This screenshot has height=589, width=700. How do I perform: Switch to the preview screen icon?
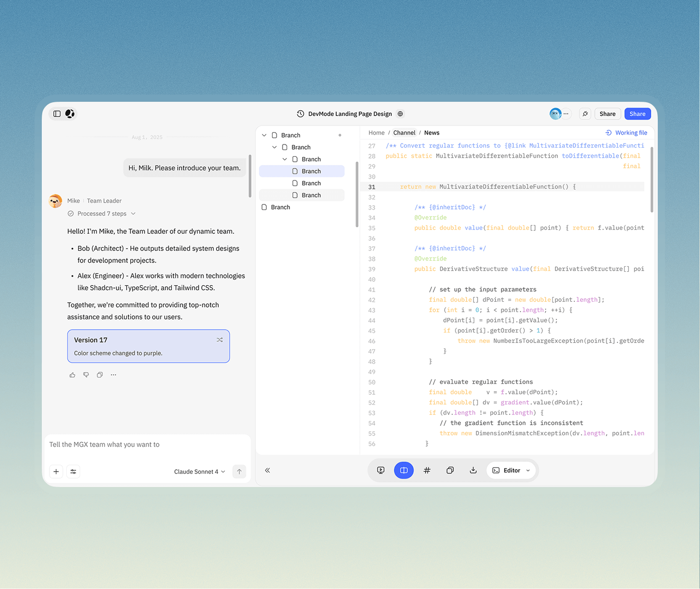381,470
